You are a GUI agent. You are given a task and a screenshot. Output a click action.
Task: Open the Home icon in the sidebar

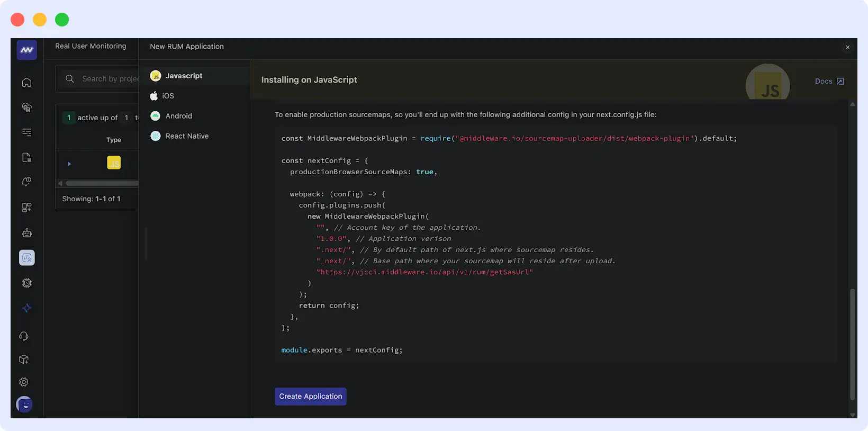coord(26,83)
